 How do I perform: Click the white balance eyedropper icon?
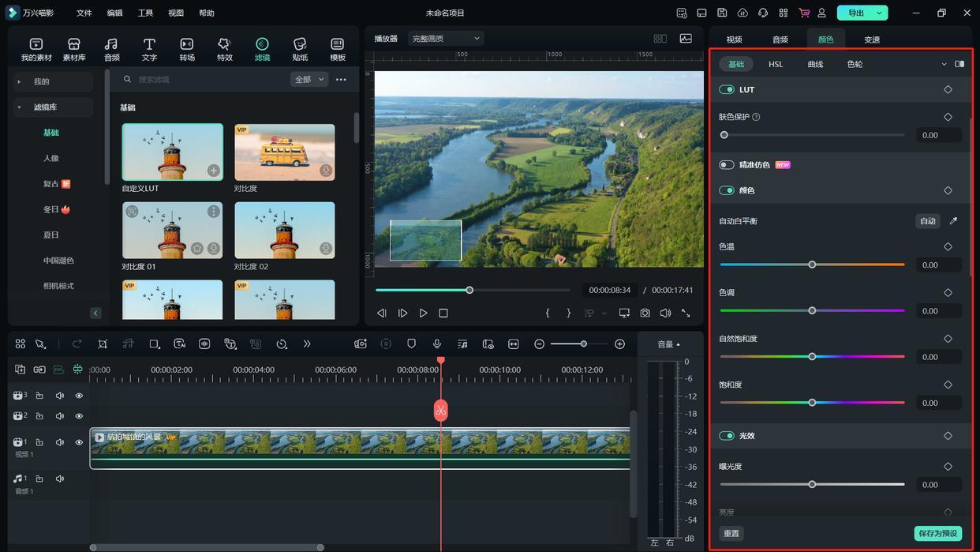953,221
